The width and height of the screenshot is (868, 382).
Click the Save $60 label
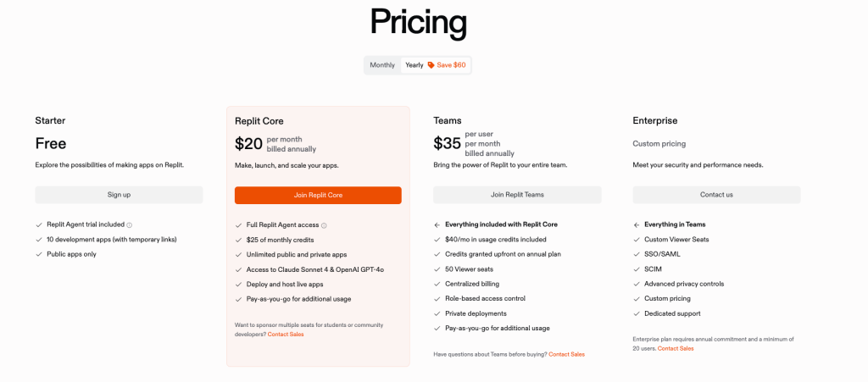point(451,65)
